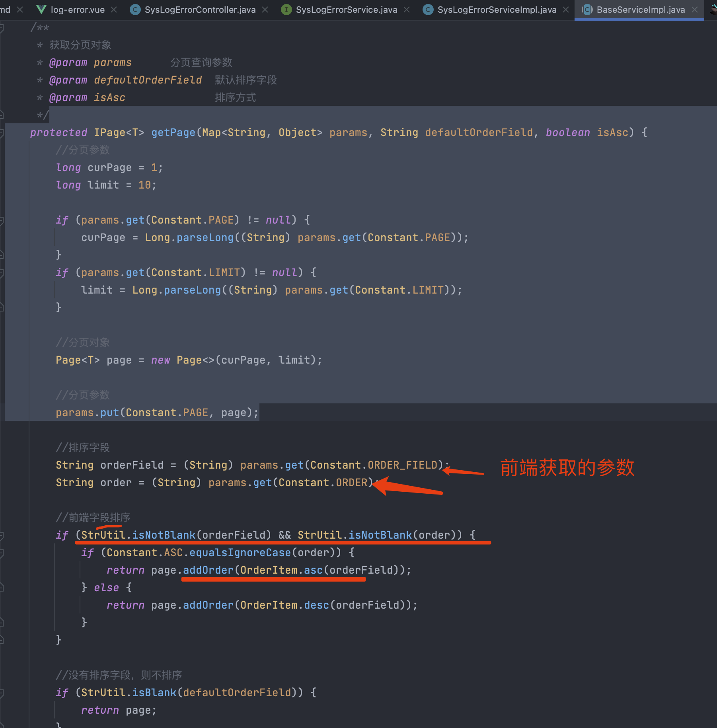Place cursor on the OrderItem.desc call
Image resolution: width=717 pixels, height=728 pixels.
coord(316,605)
